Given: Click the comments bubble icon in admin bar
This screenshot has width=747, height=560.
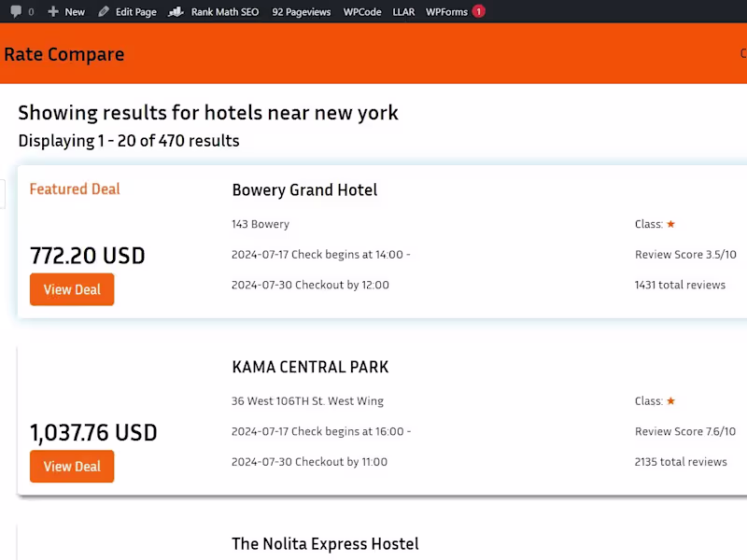Looking at the screenshot, I should coord(16,12).
